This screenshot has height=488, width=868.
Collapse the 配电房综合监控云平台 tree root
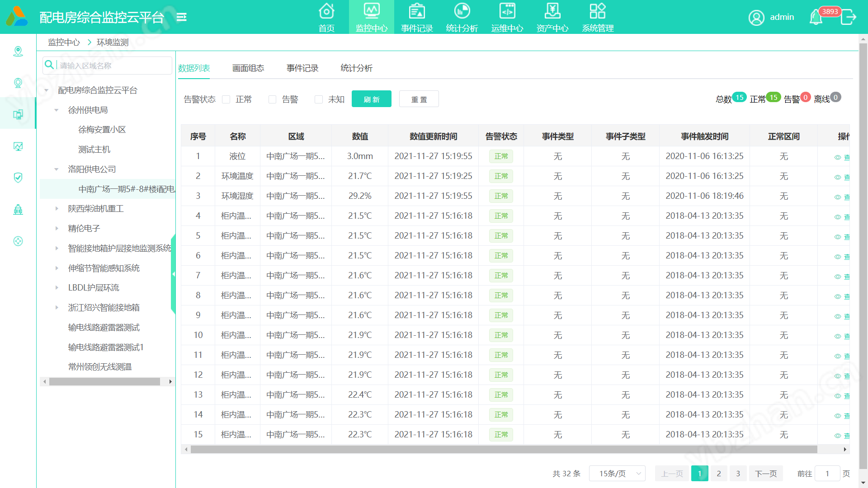(46, 90)
